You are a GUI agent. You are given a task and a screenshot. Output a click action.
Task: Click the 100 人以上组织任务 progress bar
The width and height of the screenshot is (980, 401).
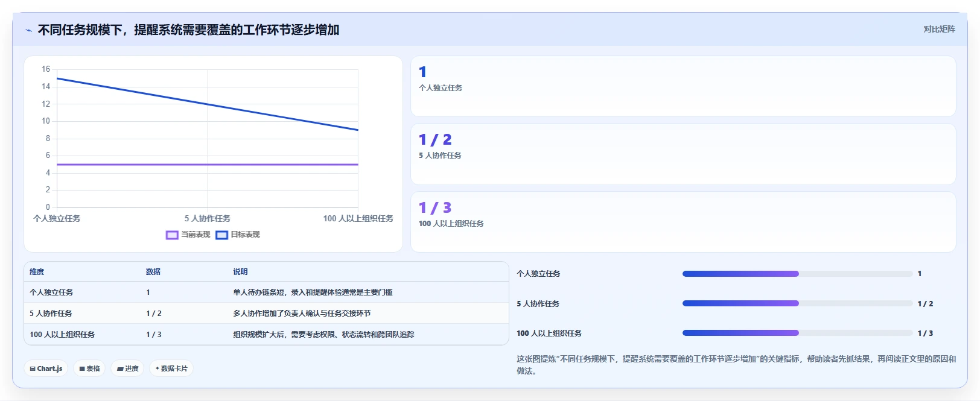point(797,333)
